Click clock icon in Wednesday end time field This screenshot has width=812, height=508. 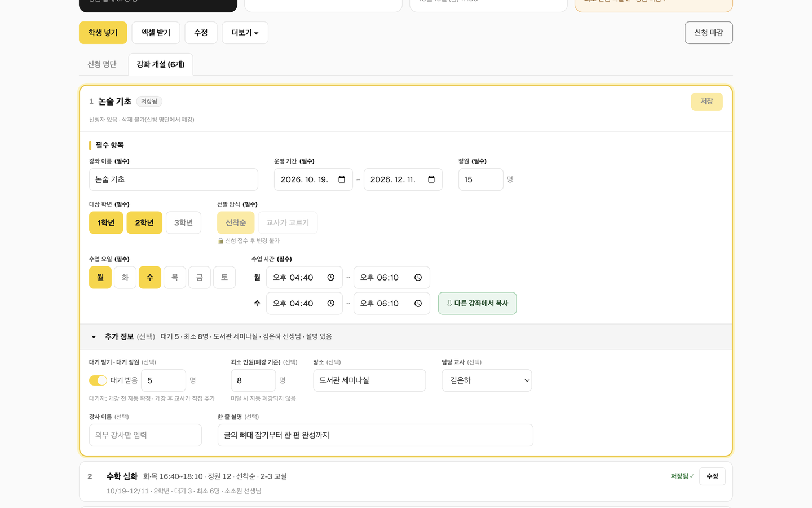pos(418,304)
